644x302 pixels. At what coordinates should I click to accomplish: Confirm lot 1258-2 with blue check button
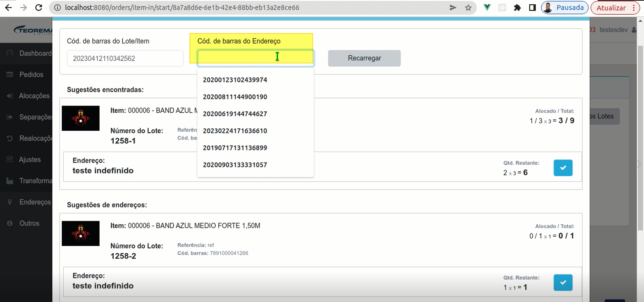coord(563,283)
